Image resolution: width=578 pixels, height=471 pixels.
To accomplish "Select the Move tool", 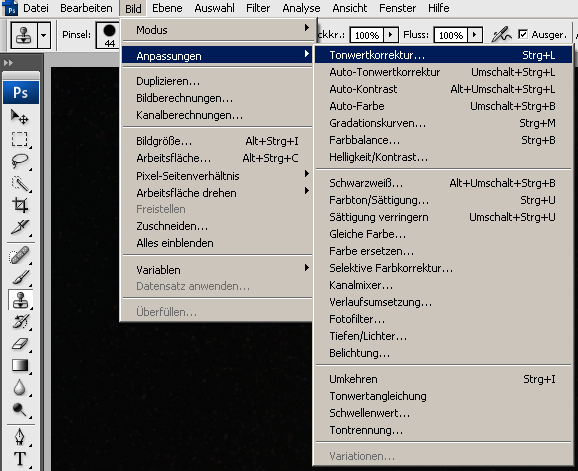I will pos(20,117).
